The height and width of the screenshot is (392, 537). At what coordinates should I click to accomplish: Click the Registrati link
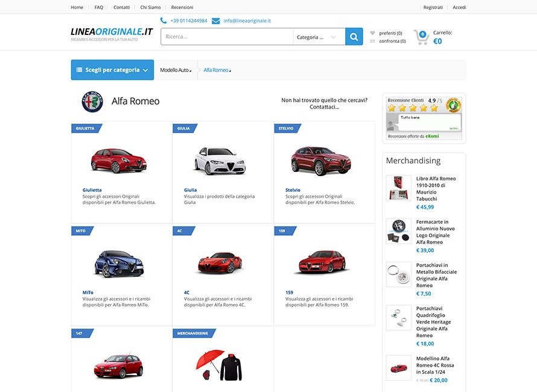(x=433, y=7)
